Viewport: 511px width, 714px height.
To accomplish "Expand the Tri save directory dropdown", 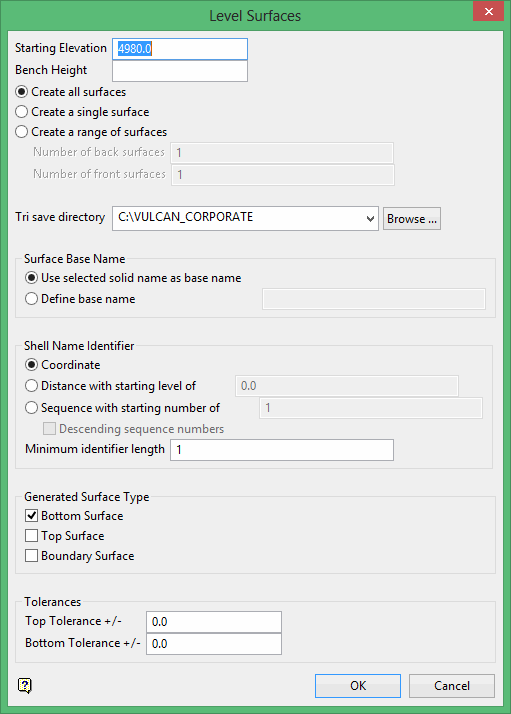I will click(x=370, y=219).
